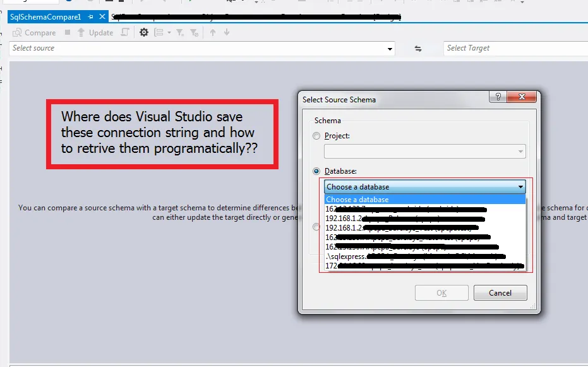Click the Compare toolbar button

34,33
